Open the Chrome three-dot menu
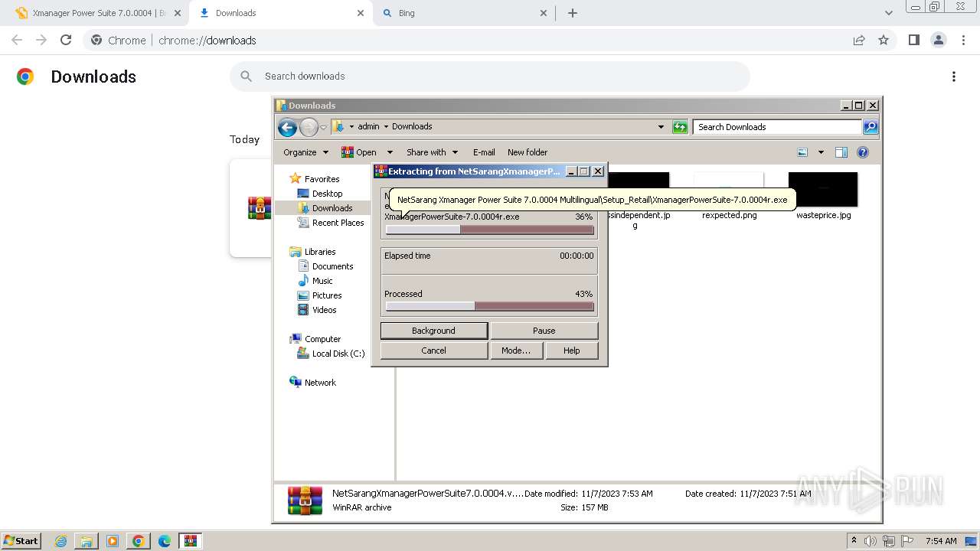 (x=962, y=40)
